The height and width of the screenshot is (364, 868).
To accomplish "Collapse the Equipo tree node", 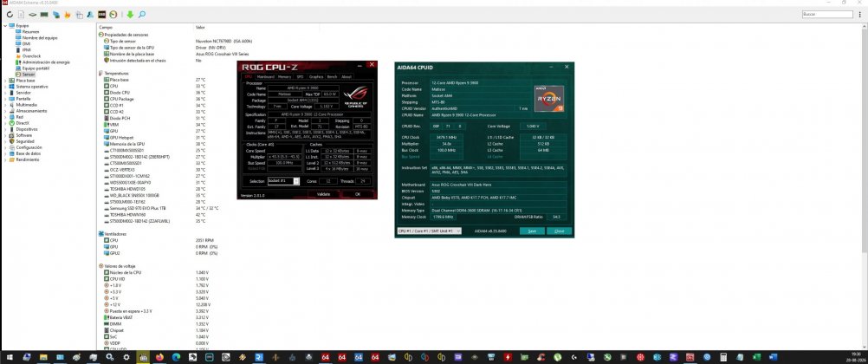I will [x=5, y=25].
